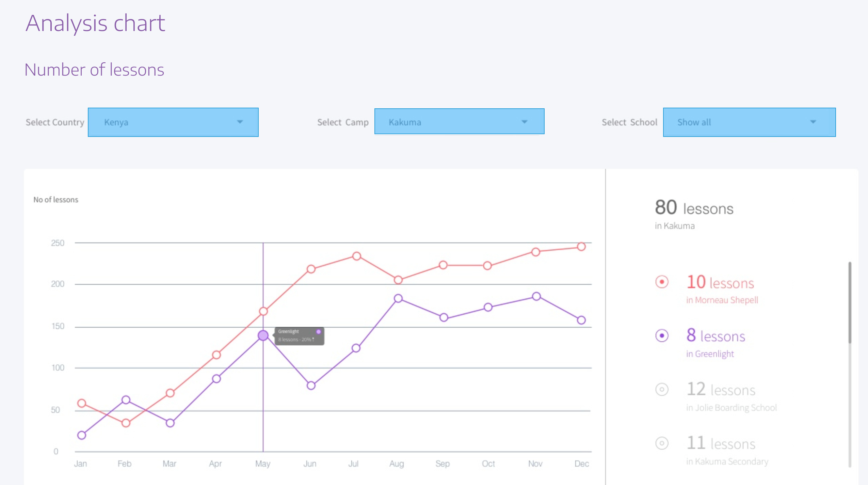Toggle Morneau Shepell radio button
Screen dimensions: 868x485
(662, 282)
